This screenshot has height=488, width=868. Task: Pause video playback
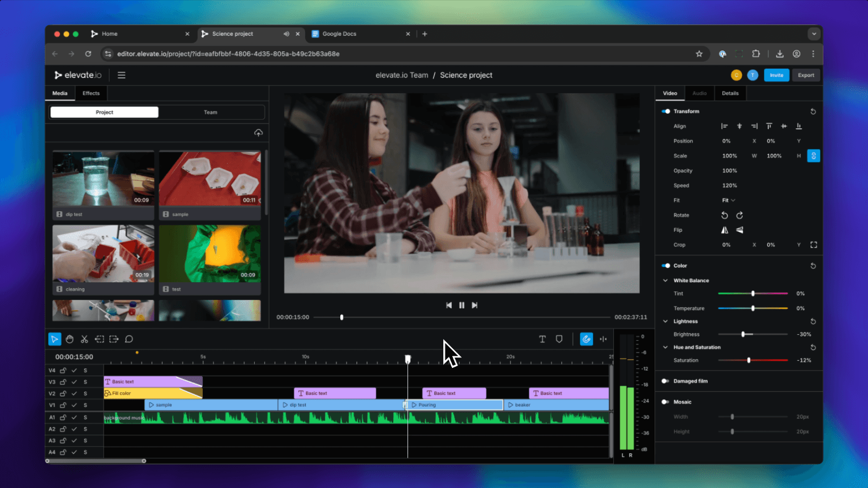[x=462, y=305]
